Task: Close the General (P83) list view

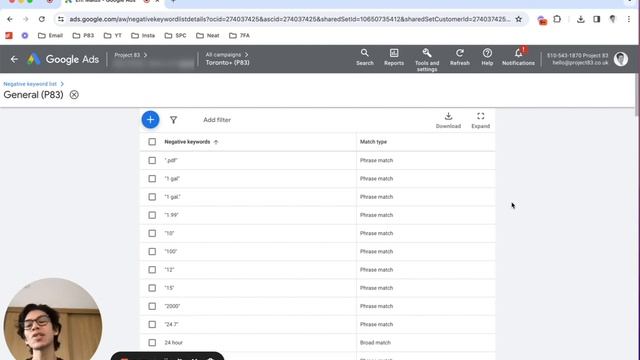Action: click(74, 95)
